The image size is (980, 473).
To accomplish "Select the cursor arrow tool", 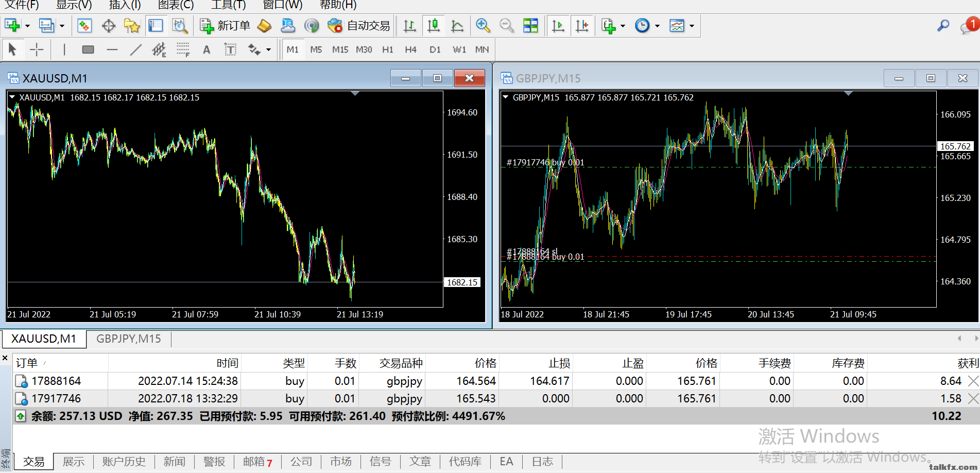I will [x=12, y=49].
